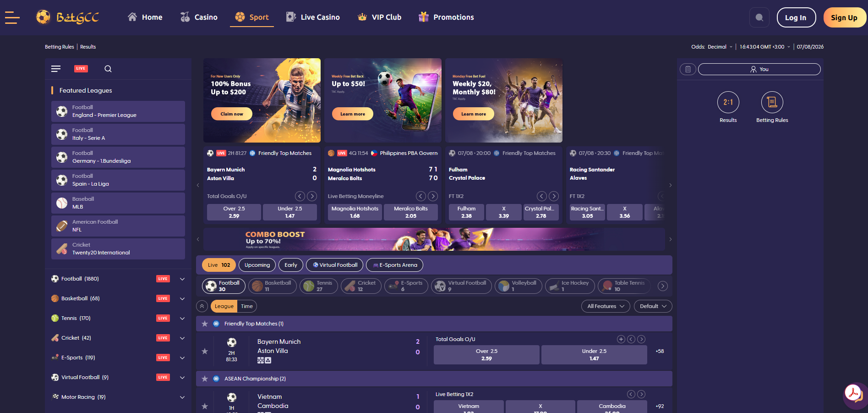
Task: Switch to the Virtual Football tab
Action: 334,265
